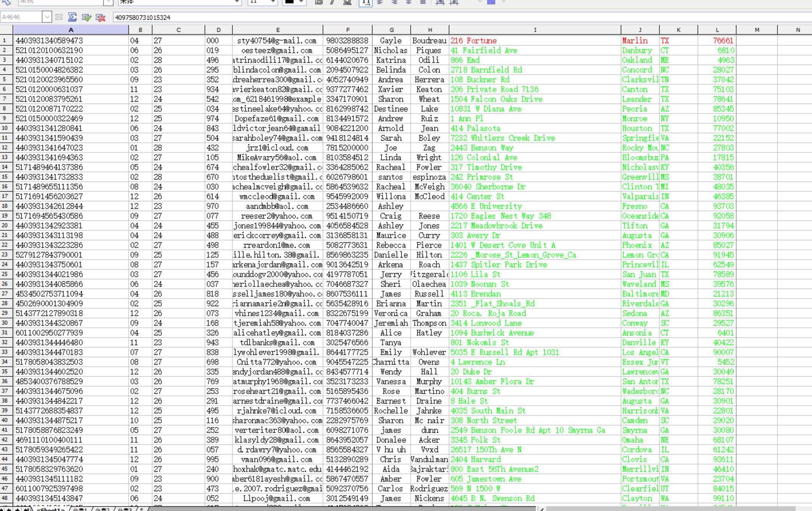
Task: Click email sty40754@g-mail.com cell
Action: (278, 40)
